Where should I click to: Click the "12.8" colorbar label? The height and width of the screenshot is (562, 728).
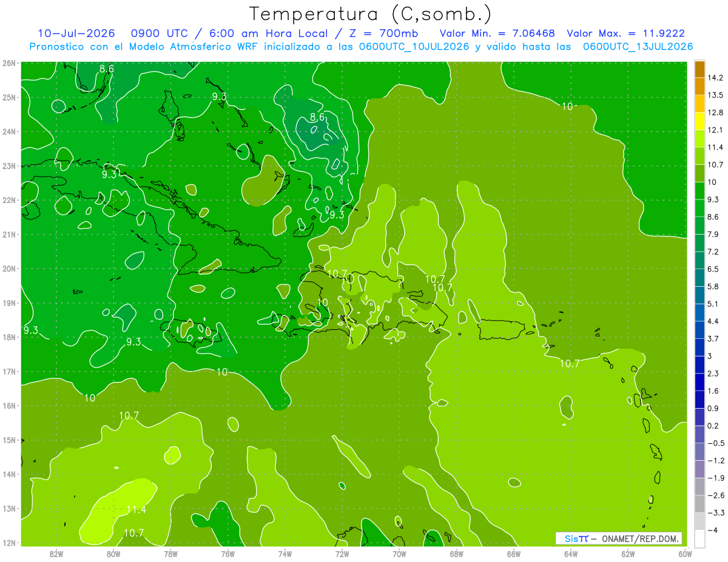716,113
